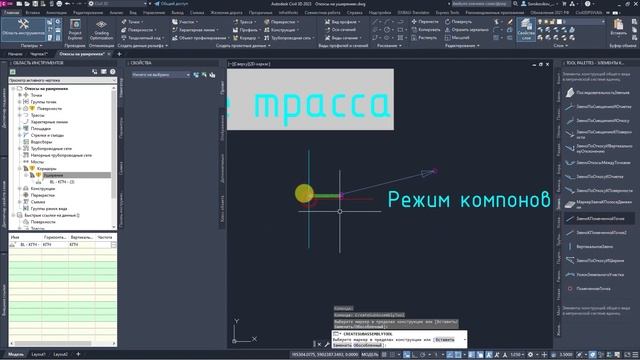Click the Sample Lines (Оси сечений) tool
Image resolution: width=640 pixels, height=360 pixels.
coord(341,29)
